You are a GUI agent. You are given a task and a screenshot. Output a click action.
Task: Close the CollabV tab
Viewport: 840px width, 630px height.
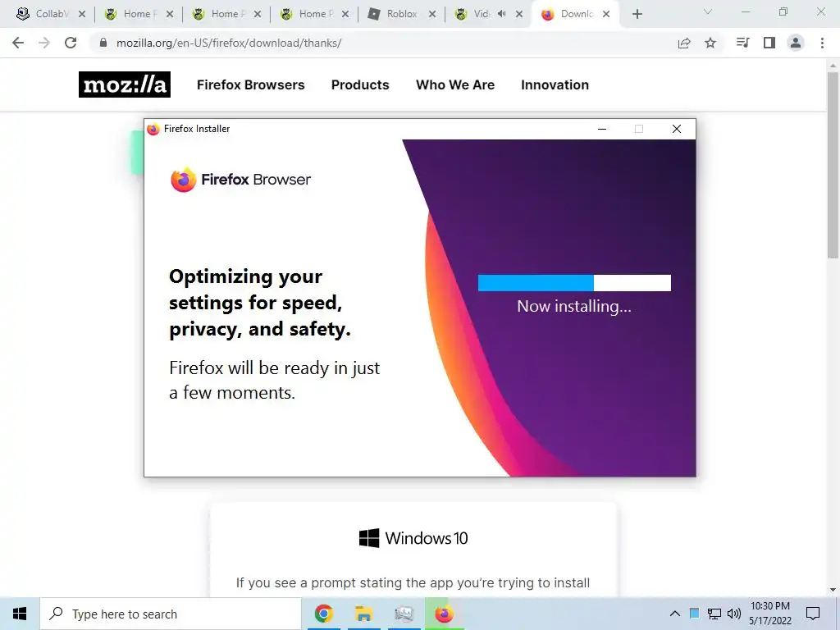(82, 14)
